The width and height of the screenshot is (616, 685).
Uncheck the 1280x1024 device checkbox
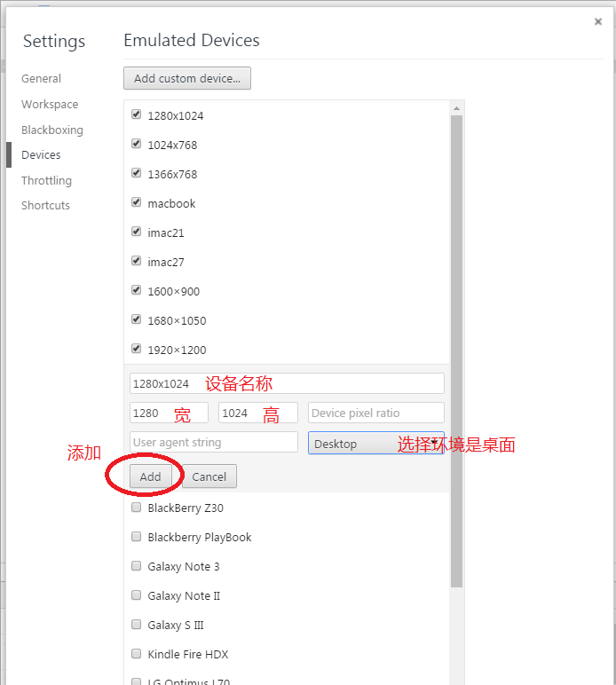pyautogui.click(x=137, y=114)
